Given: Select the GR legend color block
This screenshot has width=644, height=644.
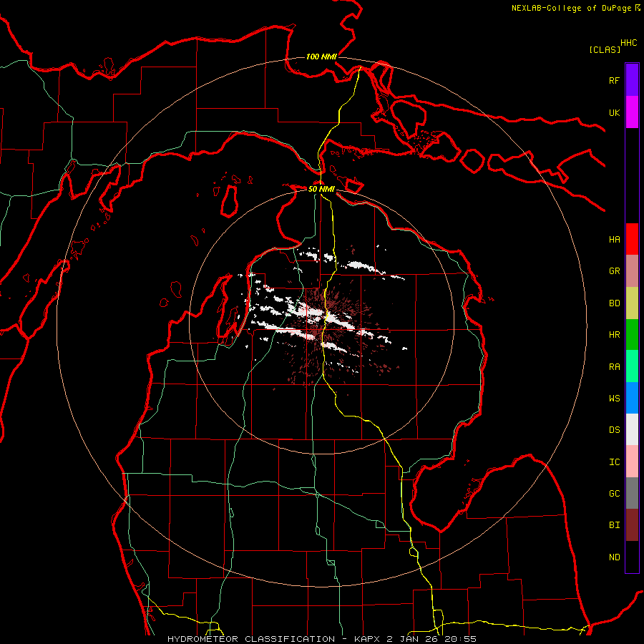Looking at the screenshot, I should (632, 270).
